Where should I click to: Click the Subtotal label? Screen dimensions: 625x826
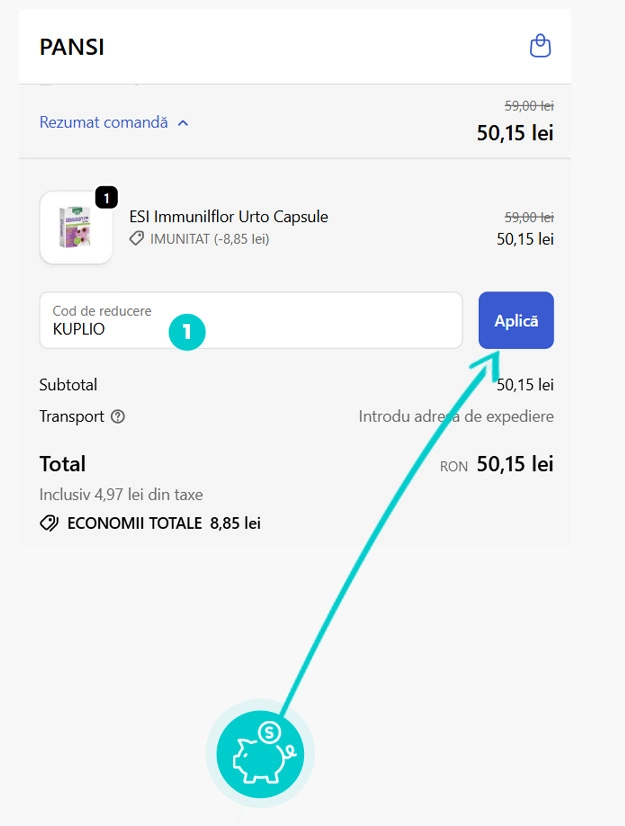(x=68, y=385)
